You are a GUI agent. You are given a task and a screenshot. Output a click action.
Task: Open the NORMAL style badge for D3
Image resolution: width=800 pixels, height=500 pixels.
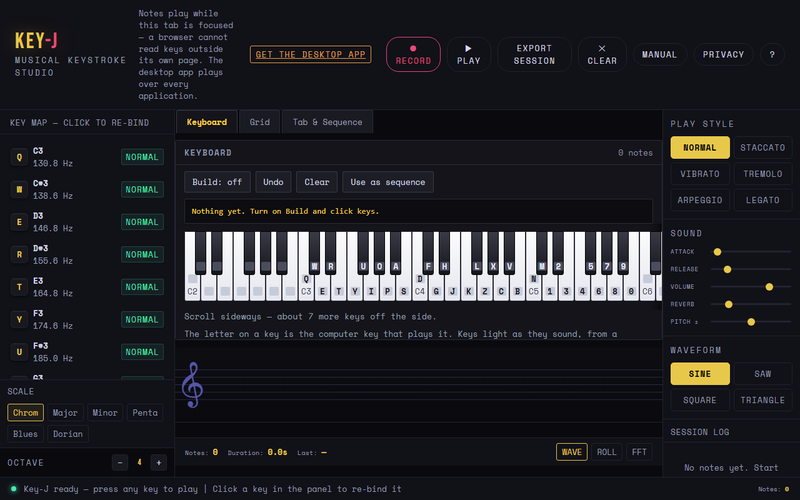(x=142, y=222)
